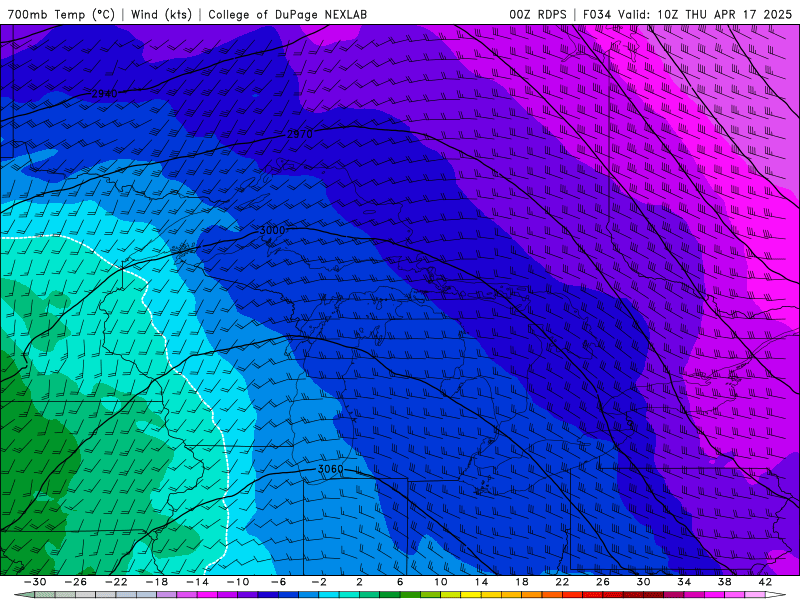Screen dimensions: 800x600
Task: Click 'College of DuPage NEXLAB' header text
Action: [x=287, y=14]
